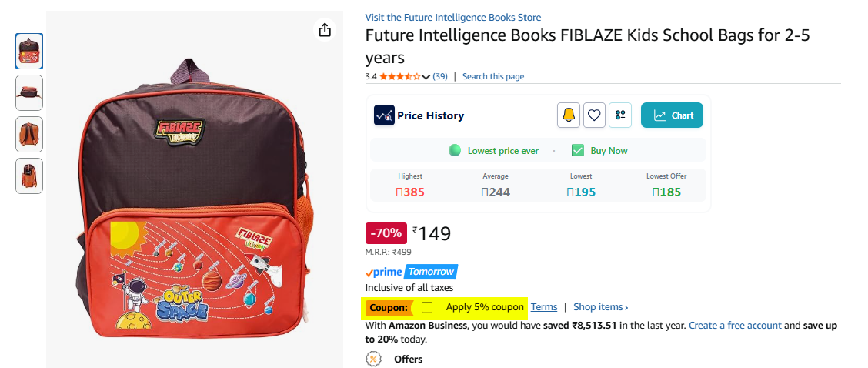Viewport: 868px width, 368px height.
Task: Open the Chart button in Price History
Action: click(672, 115)
